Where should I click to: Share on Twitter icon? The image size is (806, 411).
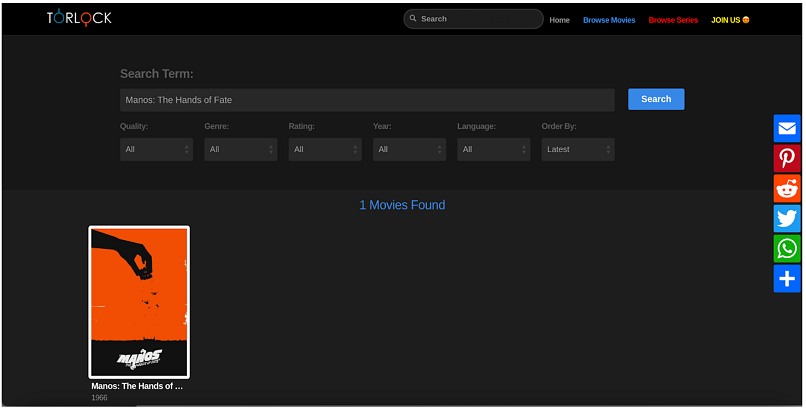(787, 218)
